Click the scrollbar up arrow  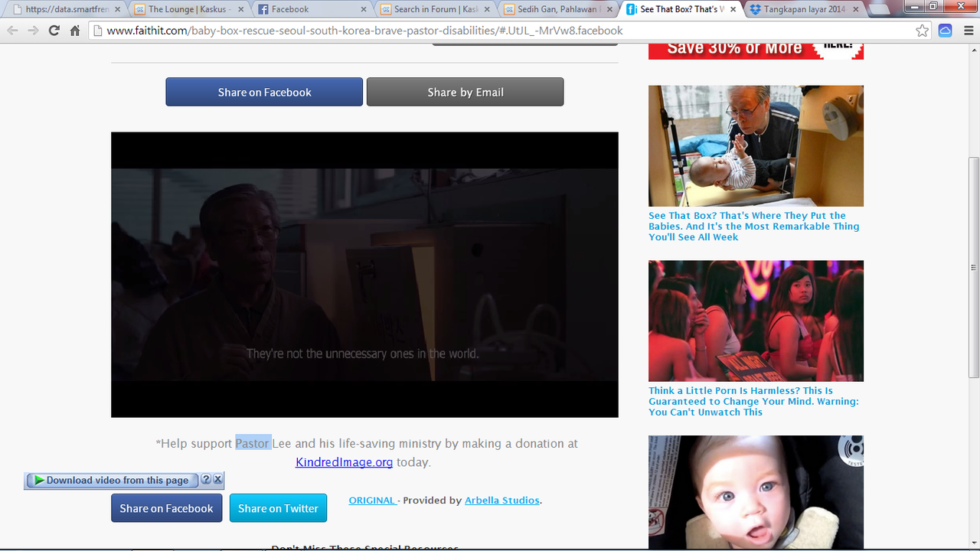[974, 49]
